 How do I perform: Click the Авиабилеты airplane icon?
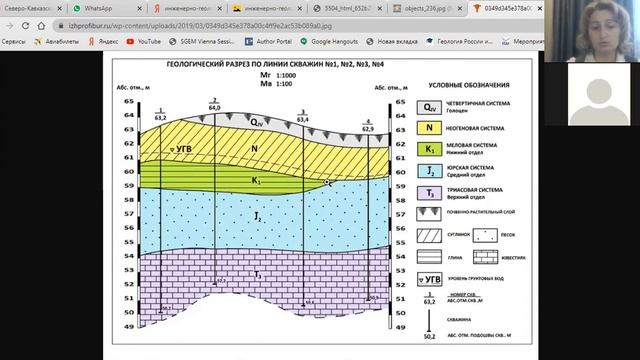click(38, 42)
